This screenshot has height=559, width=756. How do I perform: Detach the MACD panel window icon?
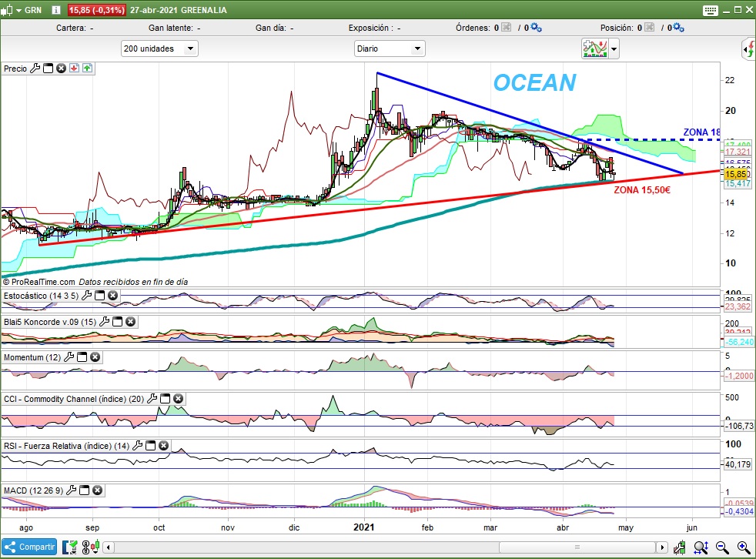point(85,490)
